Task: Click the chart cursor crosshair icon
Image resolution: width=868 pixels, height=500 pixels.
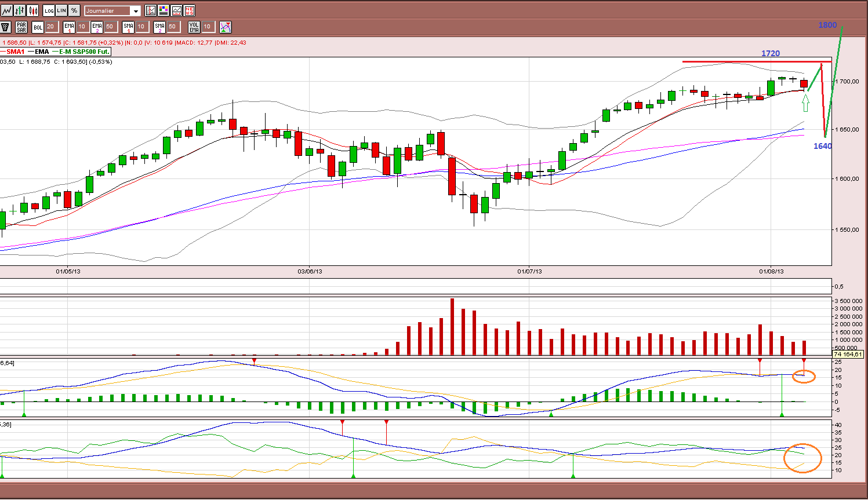Action: 151,10
